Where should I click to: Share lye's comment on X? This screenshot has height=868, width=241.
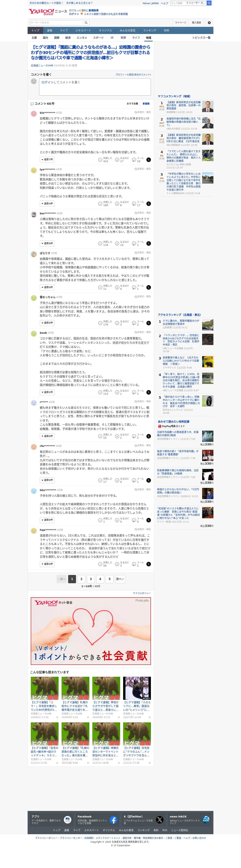coord(149,204)
